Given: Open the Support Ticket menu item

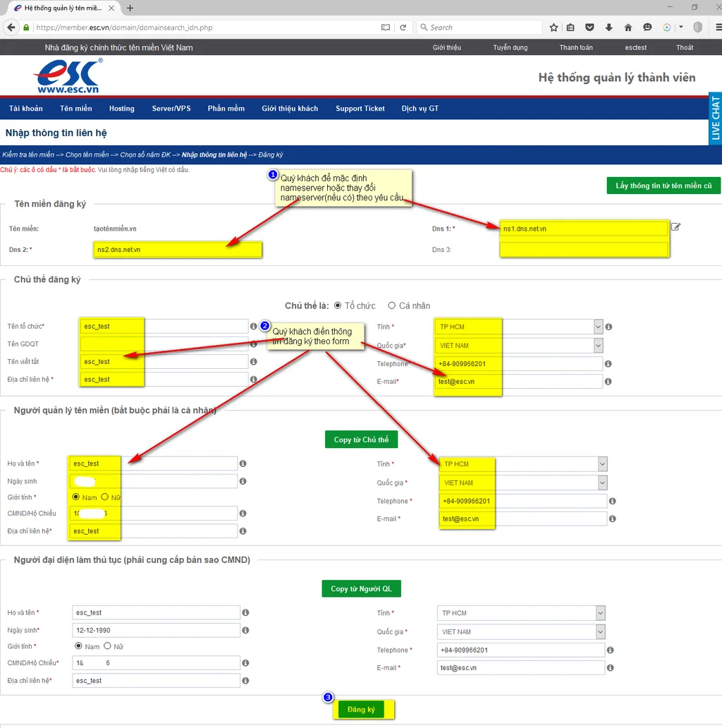Looking at the screenshot, I should 360,108.
